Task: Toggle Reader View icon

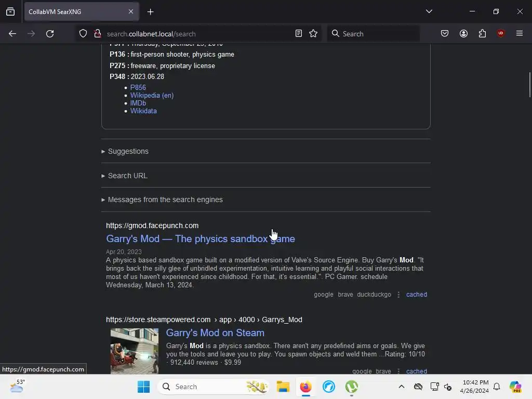Action: click(299, 34)
